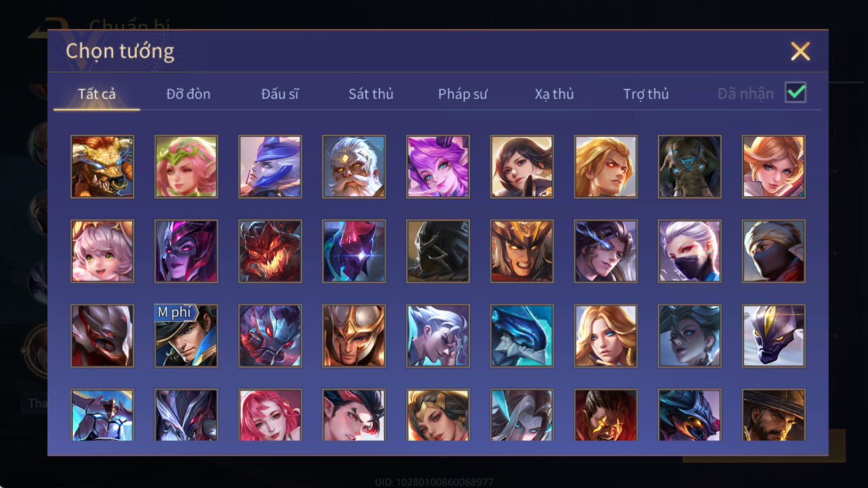Select the hero marked M phí
Image resolution: width=868 pixels, height=488 pixels.
[186, 336]
